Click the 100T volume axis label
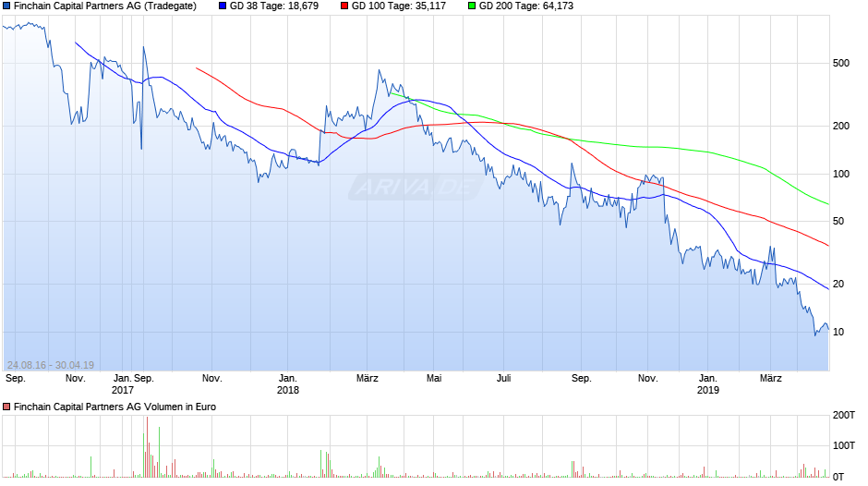Screen dimensions: 868x486 pyautogui.click(x=844, y=445)
